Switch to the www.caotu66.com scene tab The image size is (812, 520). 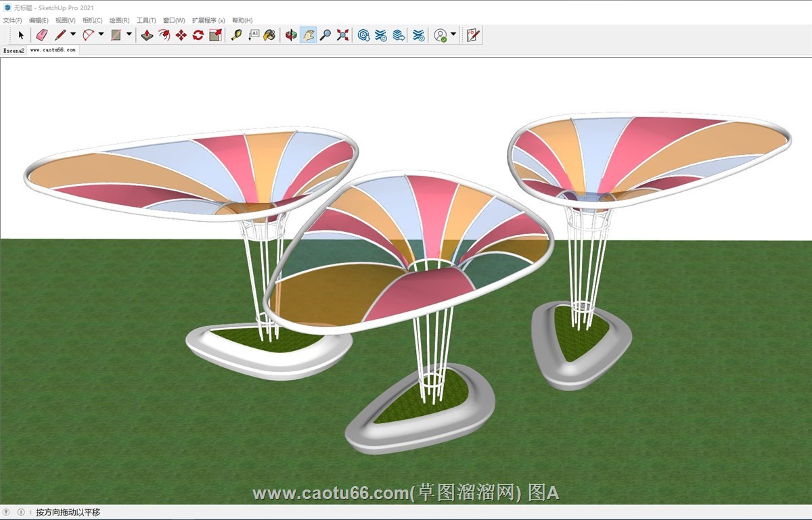(53, 50)
